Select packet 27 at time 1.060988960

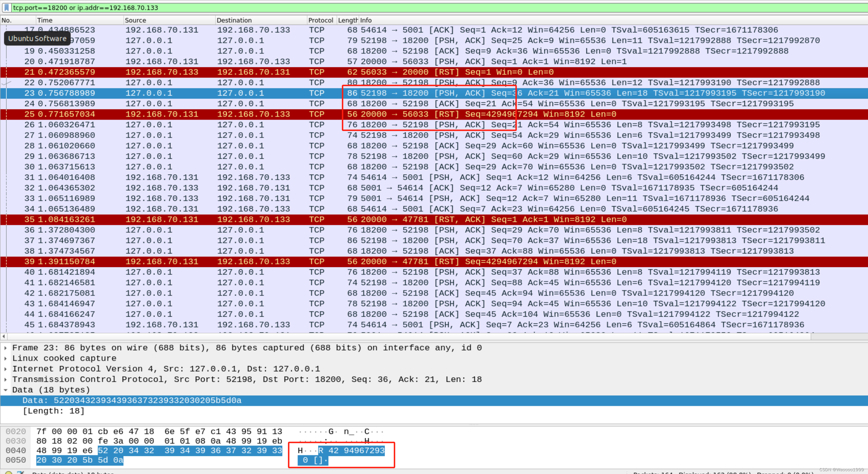coord(434,135)
